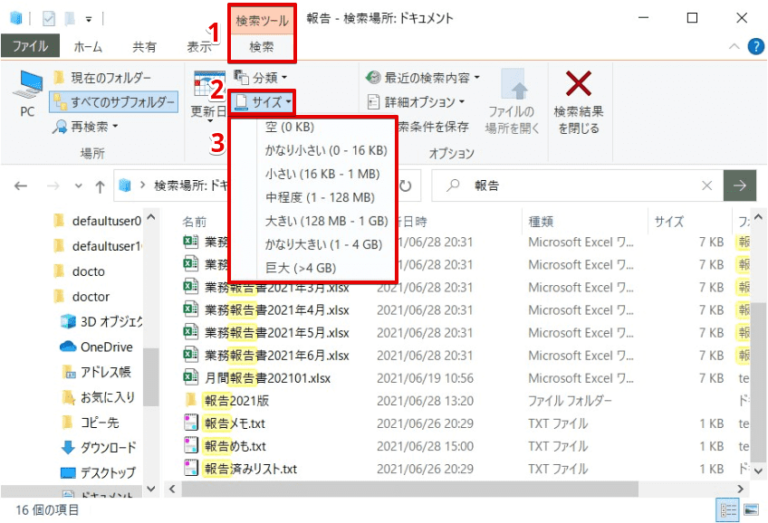
Task: Click the PC search location icon
Action: (27, 93)
